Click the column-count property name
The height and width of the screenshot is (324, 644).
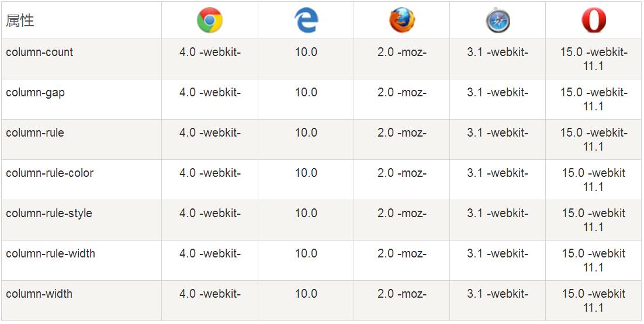tap(39, 52)
